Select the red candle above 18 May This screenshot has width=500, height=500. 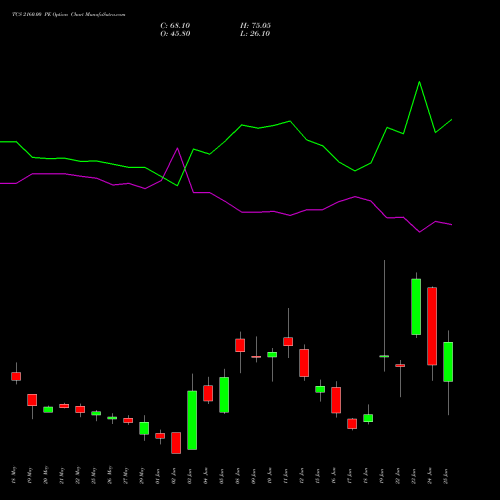pyautogui.click(x=16, y=376)
